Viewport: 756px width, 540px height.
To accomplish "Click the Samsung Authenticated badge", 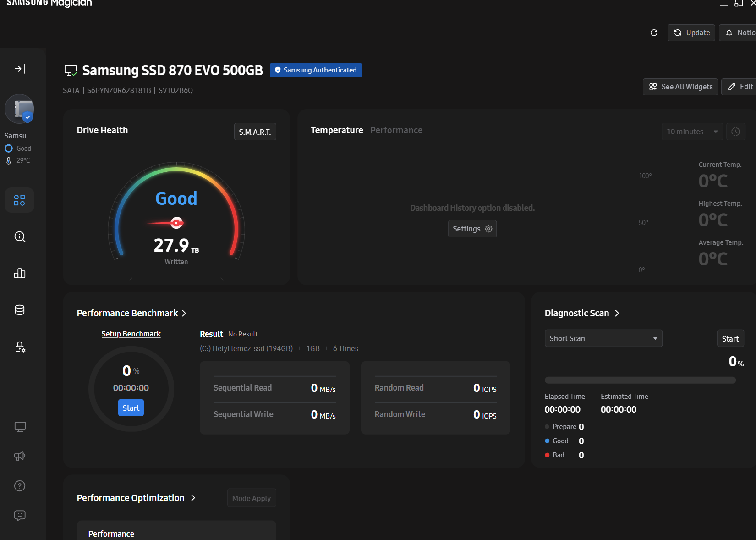I will (x=316, y=70).
